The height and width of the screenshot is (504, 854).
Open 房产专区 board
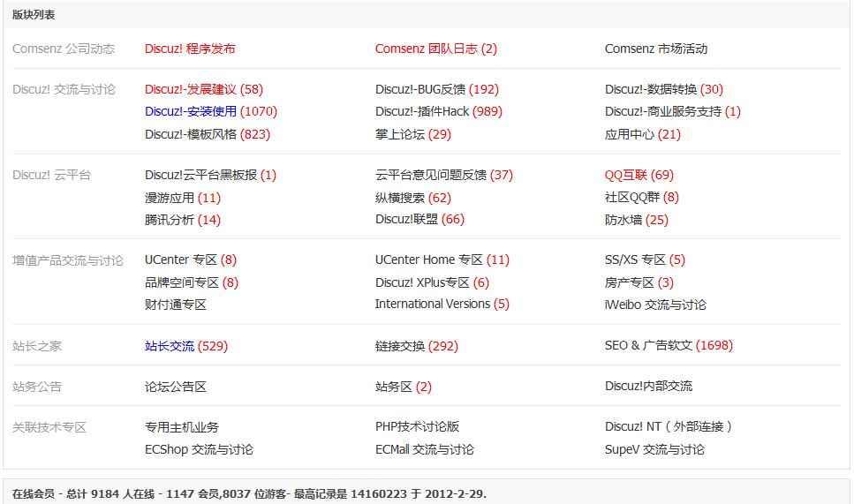pos(629,282)
